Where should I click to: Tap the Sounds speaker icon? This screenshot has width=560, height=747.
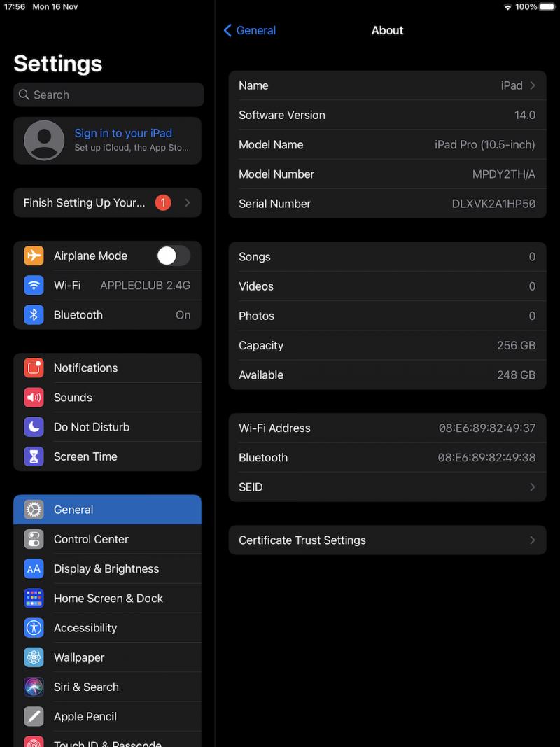pyautogui.click(x=34, y=398)
